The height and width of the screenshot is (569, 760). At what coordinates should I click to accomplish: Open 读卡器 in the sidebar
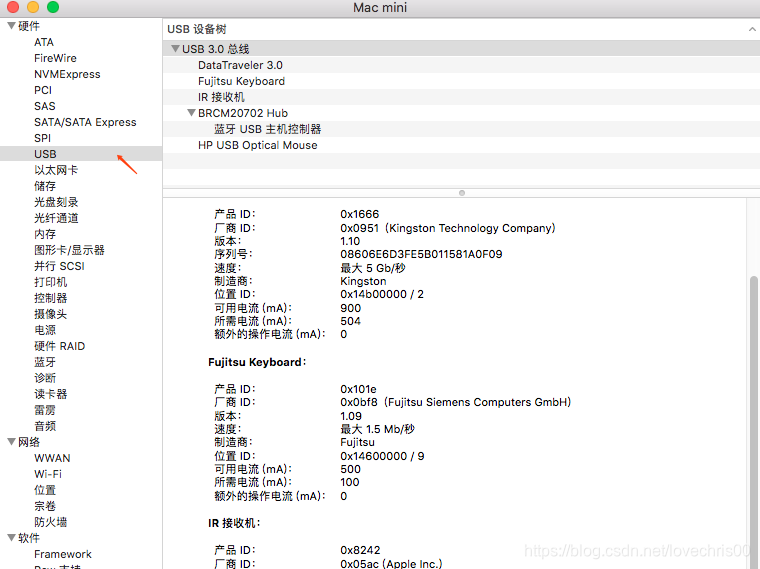click(x=50, y=394)
